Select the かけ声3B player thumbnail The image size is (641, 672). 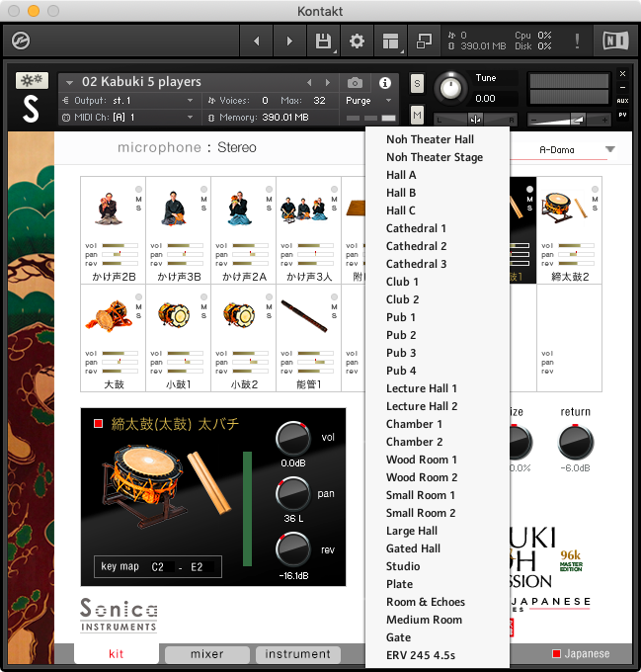tap(174, 210)
